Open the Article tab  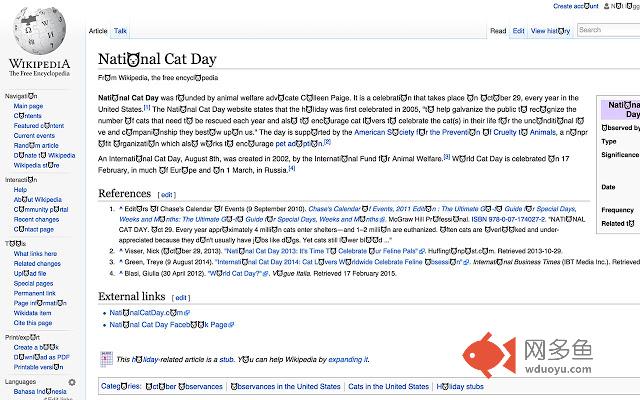(98, 31)
